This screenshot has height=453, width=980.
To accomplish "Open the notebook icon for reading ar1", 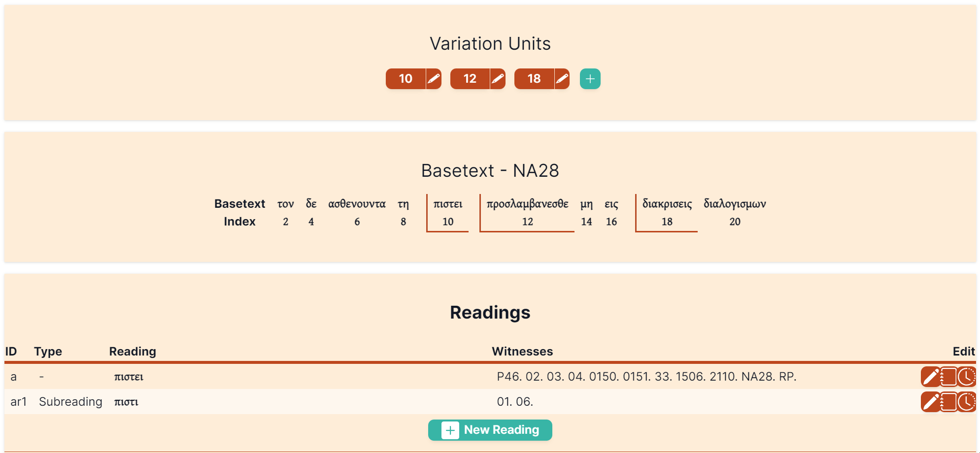I will point(948,402).
